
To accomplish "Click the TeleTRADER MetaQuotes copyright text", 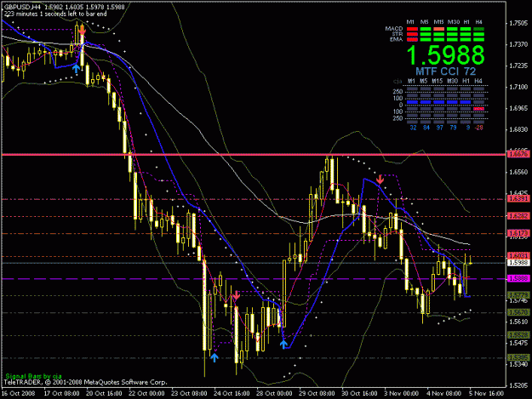I will (x=85, y=382).
